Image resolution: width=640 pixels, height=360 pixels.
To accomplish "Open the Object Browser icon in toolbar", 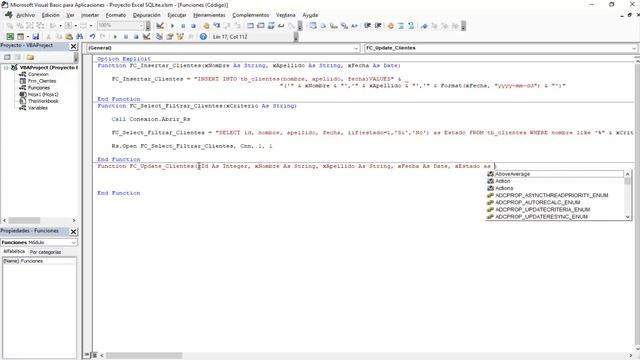I will tap(180, 37).
